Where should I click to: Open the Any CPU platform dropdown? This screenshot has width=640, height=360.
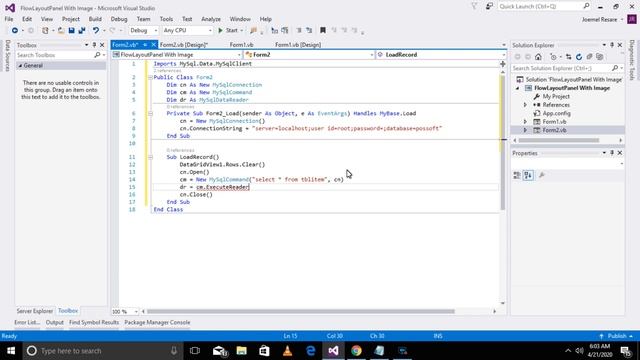coord(187,31)
